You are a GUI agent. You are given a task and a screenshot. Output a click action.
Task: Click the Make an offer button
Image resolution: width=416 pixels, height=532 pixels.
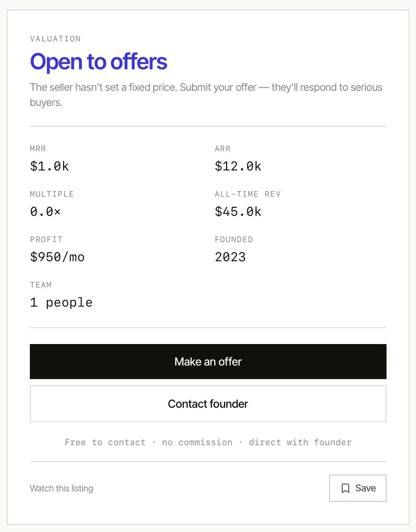(x=208, y=362)
